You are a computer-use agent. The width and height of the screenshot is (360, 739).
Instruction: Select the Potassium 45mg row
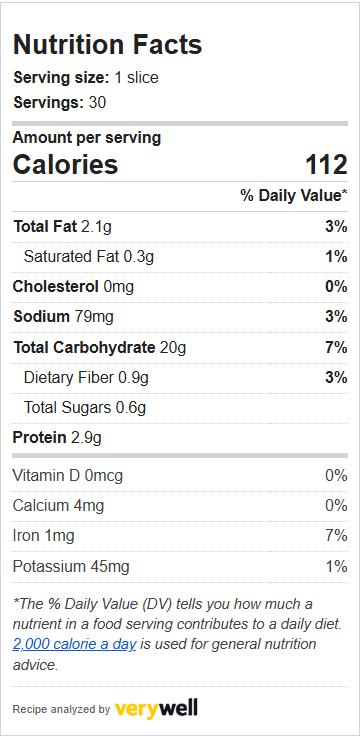[180, 567]
